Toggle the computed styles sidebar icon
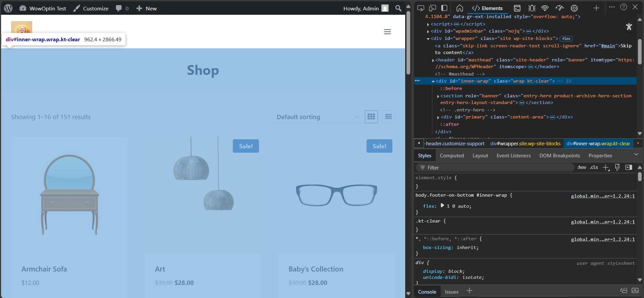644x298 pixels. point(629,167)
